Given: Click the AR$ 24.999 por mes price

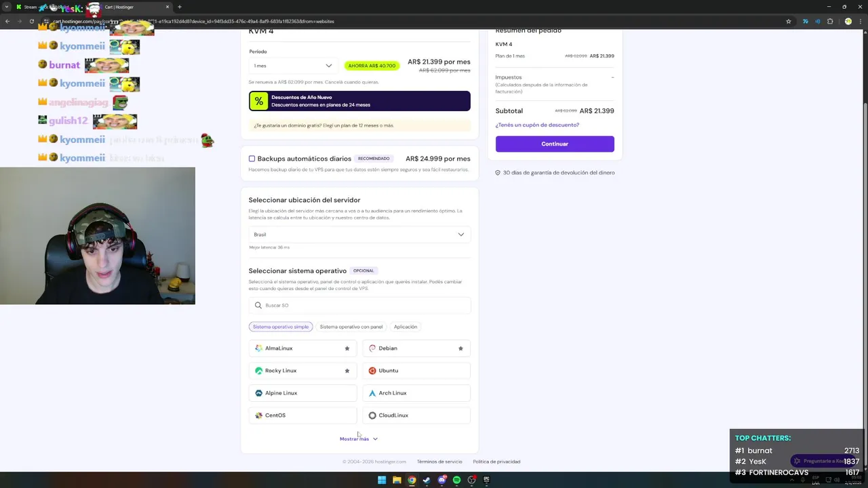Looking at the screenshot, I should coord(438,159).
